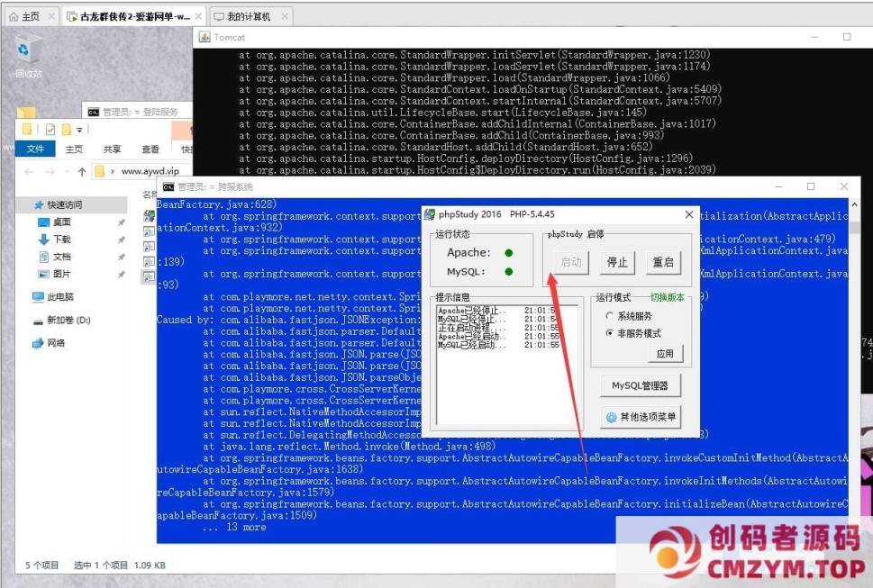Switch to the 我的计算机 tab
Screen dimensions: 873x588
[248, 16]
